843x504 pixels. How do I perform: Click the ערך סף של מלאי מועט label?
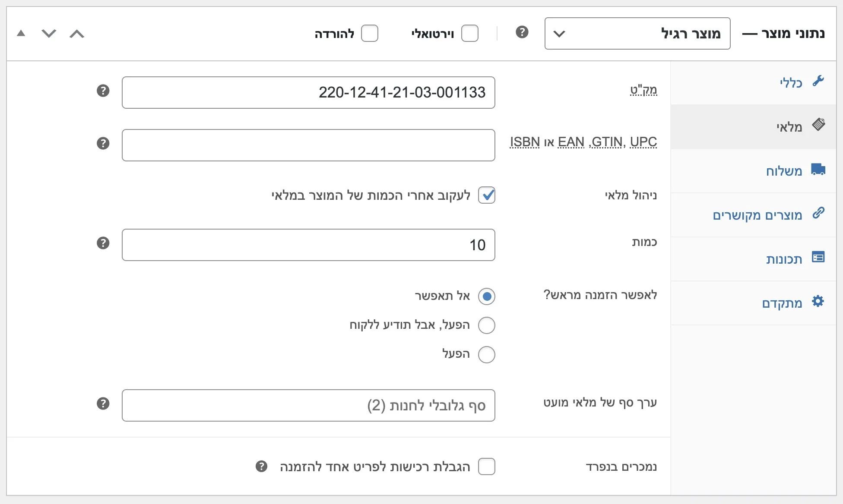[600, 402]
